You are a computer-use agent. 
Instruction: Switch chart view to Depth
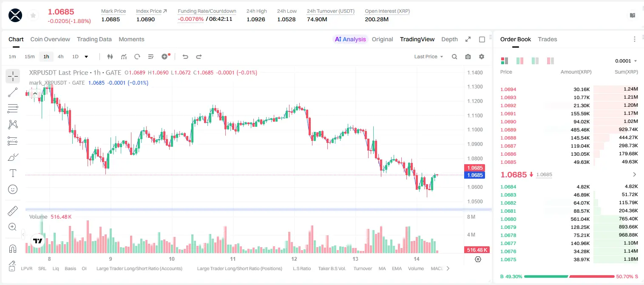449,39
